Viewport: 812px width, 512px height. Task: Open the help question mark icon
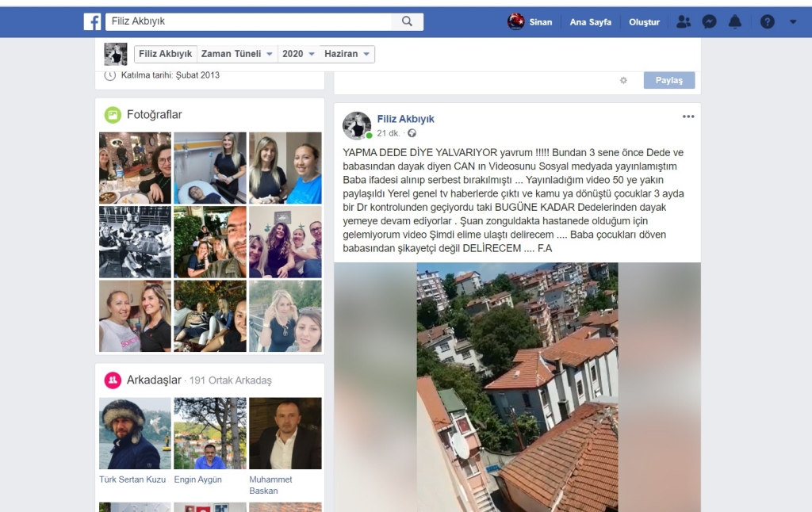767,22
